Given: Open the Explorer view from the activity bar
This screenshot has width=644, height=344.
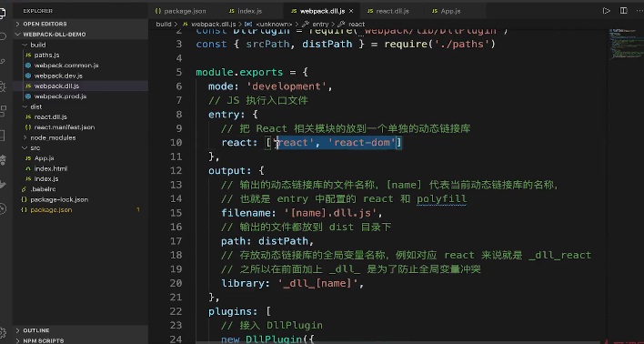Looking at the screenshot, I should tap(3, 13).
